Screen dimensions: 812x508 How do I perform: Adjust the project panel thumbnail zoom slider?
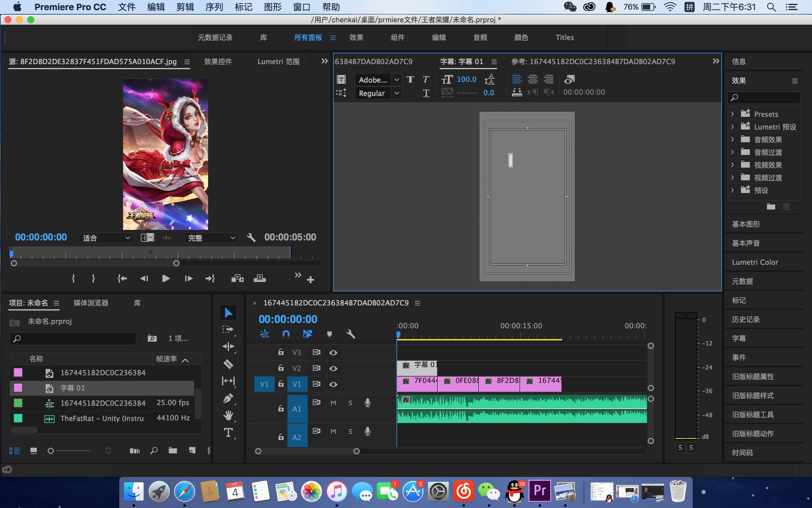(70, 451)
